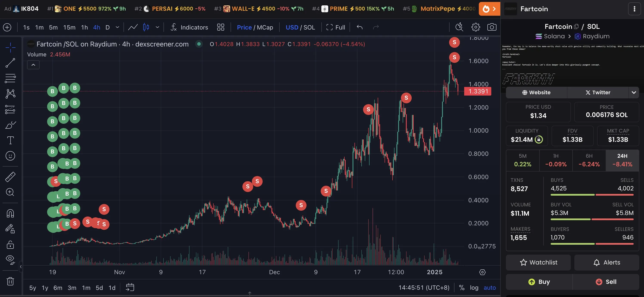Select the text annotation tool
The width and height of the screenshot is (644, 297).
coord(10,140)
